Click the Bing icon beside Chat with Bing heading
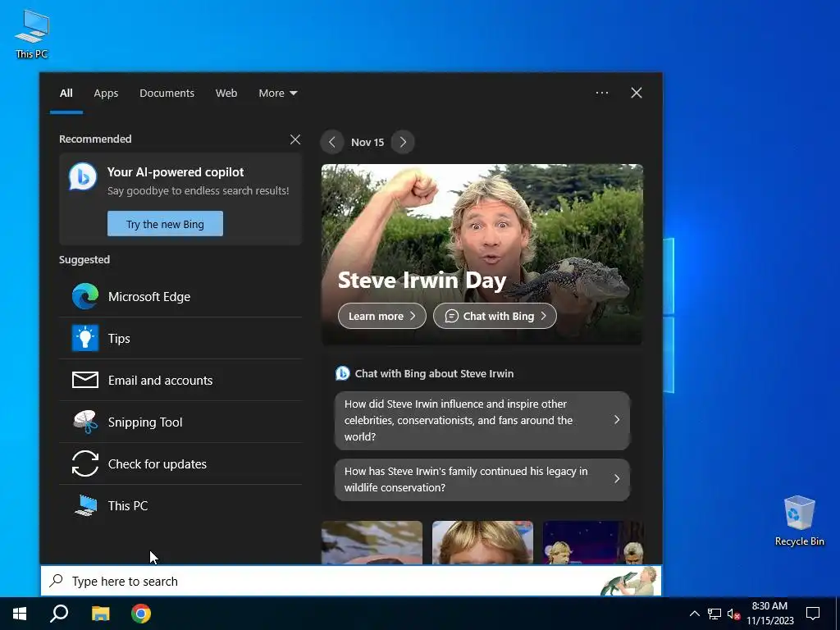 point(342,373)
